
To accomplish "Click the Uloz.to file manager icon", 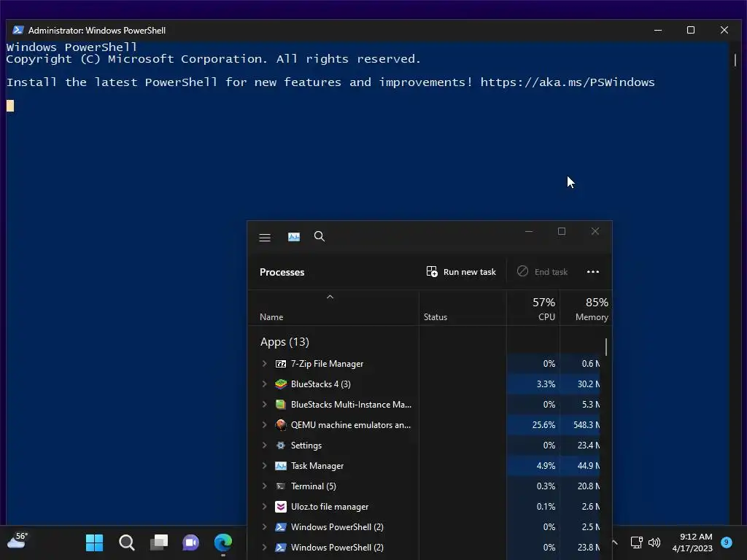I will pyautogui.click(x=281, y=507).
